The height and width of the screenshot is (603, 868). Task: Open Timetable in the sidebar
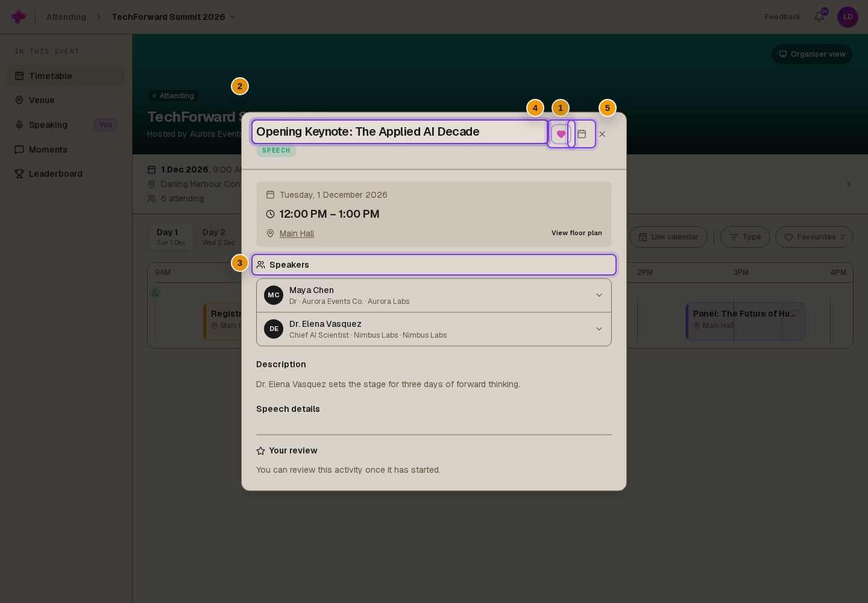(x=66, y=76)
